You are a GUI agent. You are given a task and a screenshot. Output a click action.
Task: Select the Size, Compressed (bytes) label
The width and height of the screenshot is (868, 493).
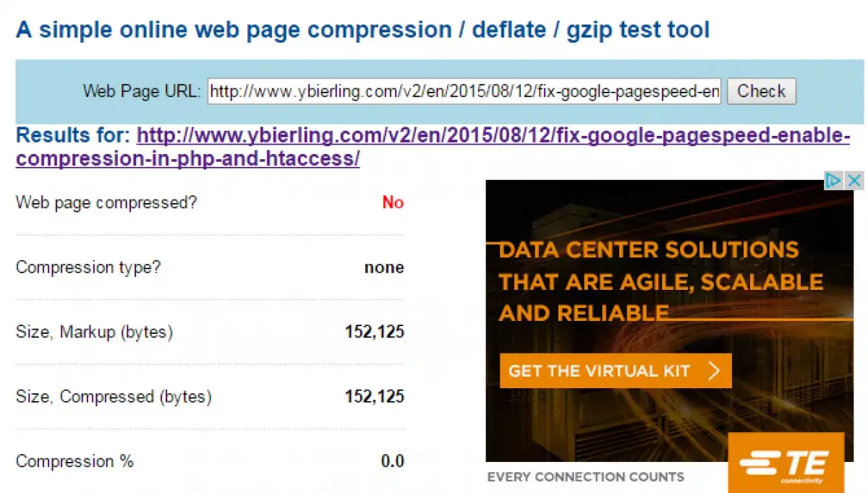click(114, 397)
